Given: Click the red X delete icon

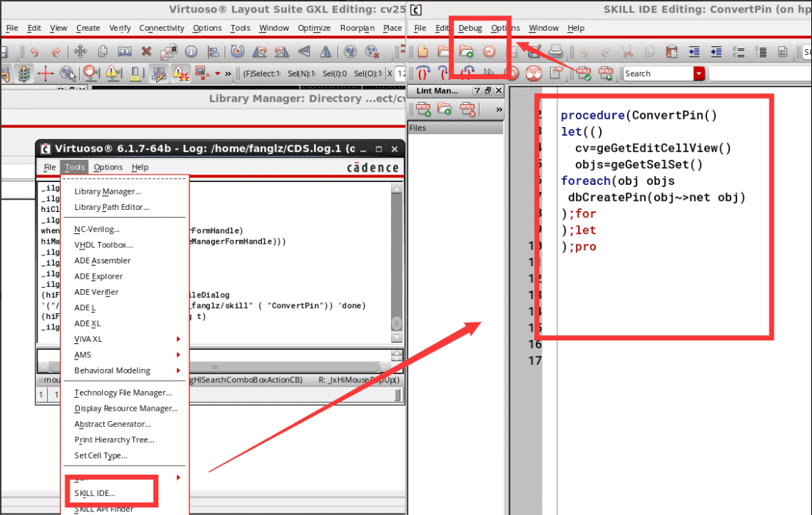Looking at the screenshot, I should click(147, 51).
